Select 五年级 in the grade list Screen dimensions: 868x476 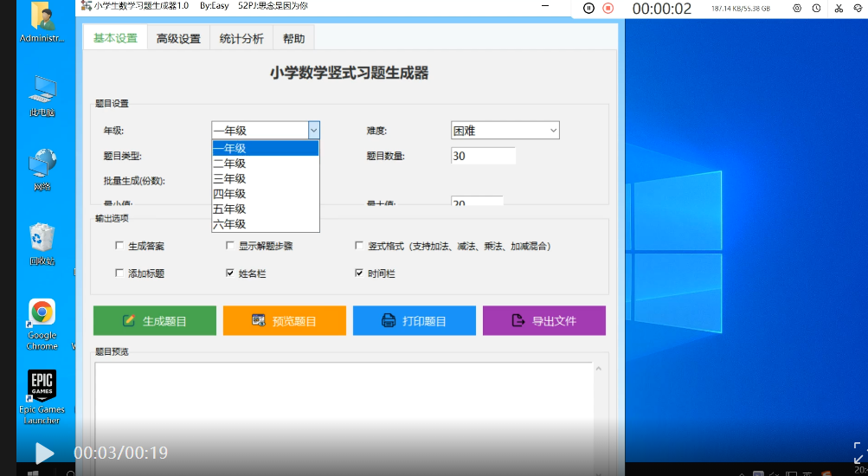click(x=266, y=209)
